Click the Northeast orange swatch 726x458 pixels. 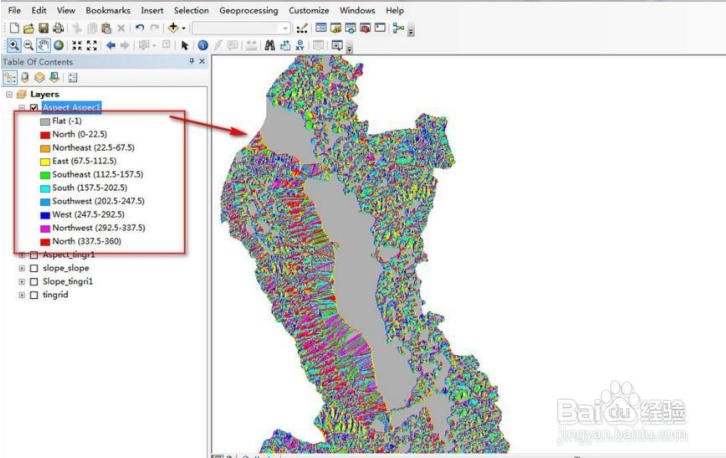(x=45, y=149)
